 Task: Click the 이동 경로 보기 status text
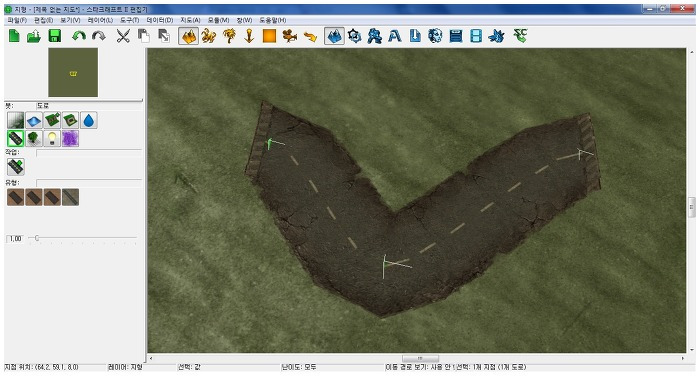tap(420, 367)
